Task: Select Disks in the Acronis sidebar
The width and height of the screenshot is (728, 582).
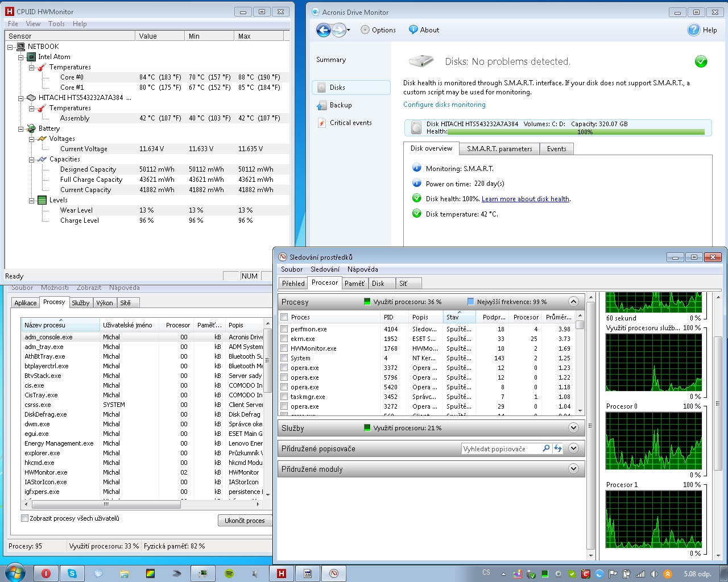Action: [351, 88]
